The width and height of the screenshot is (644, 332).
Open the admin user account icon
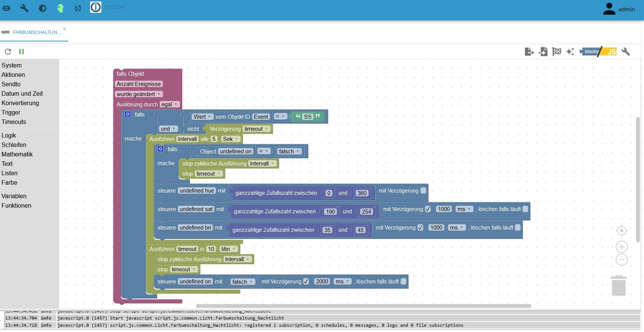609,9
